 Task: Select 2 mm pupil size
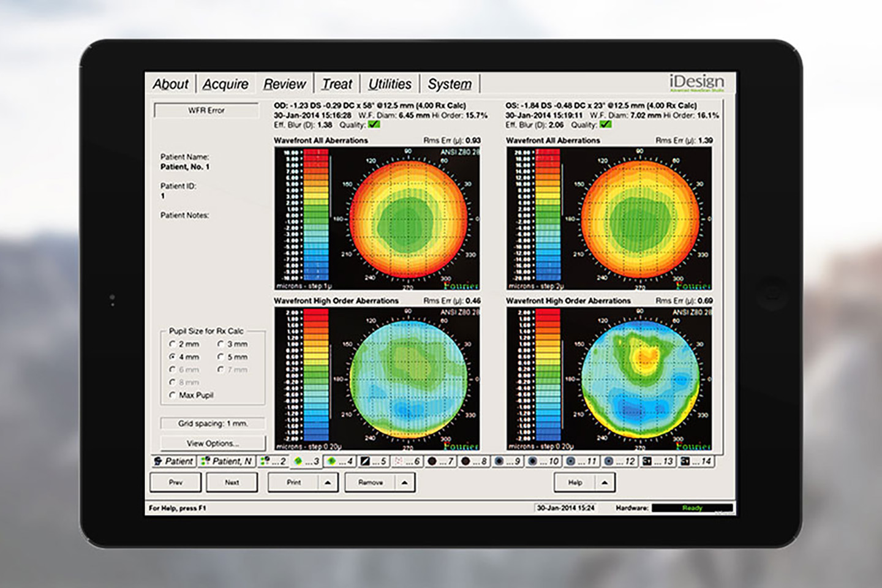[173, 344]
